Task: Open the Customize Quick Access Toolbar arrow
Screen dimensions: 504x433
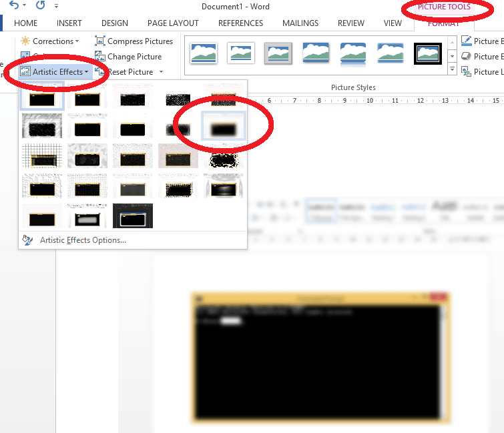Action: pos(57,5)
